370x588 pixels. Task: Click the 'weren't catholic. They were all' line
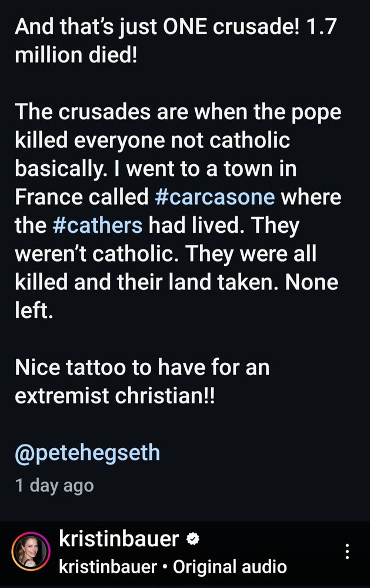click(165, 253)
